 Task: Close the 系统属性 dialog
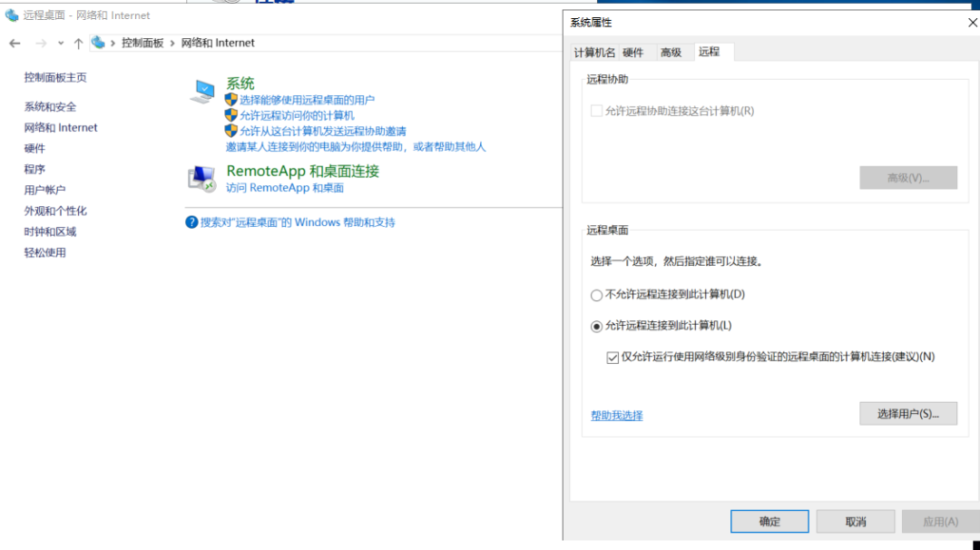click(x=973, y=23)
